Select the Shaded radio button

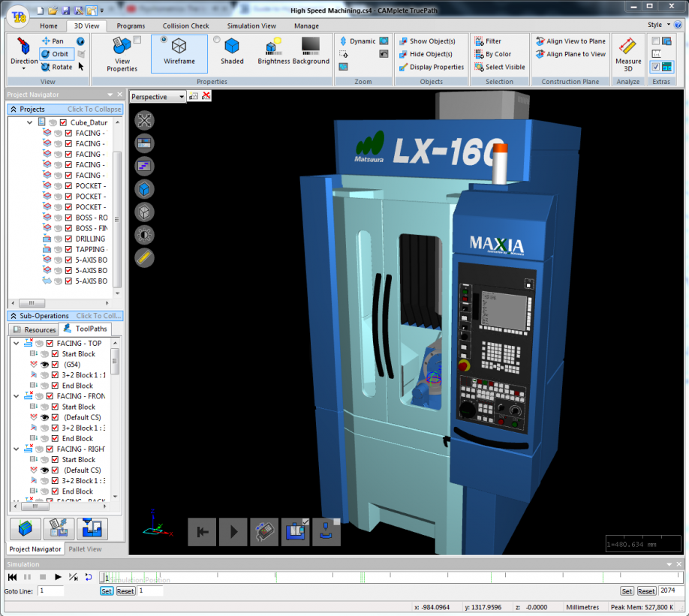(x=217, y=40)
